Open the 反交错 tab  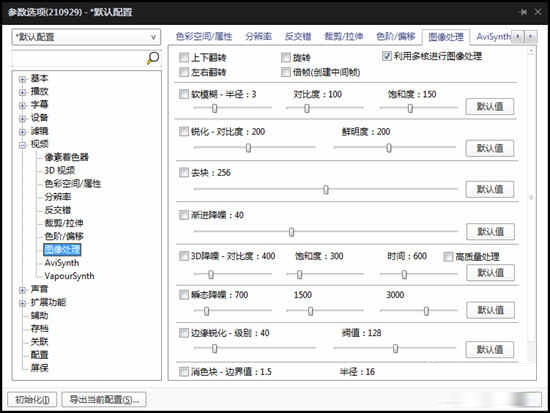[298, 36]
